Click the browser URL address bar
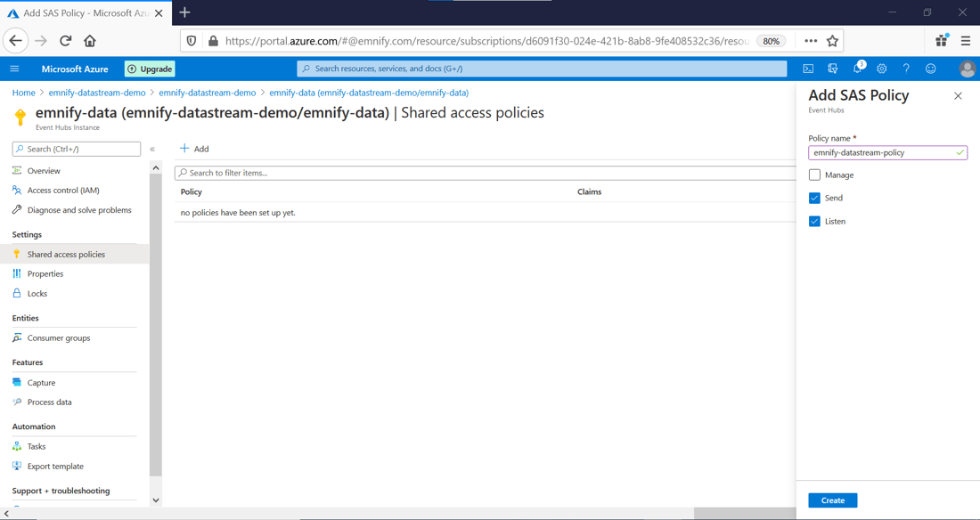 click(x=487, y=41)
